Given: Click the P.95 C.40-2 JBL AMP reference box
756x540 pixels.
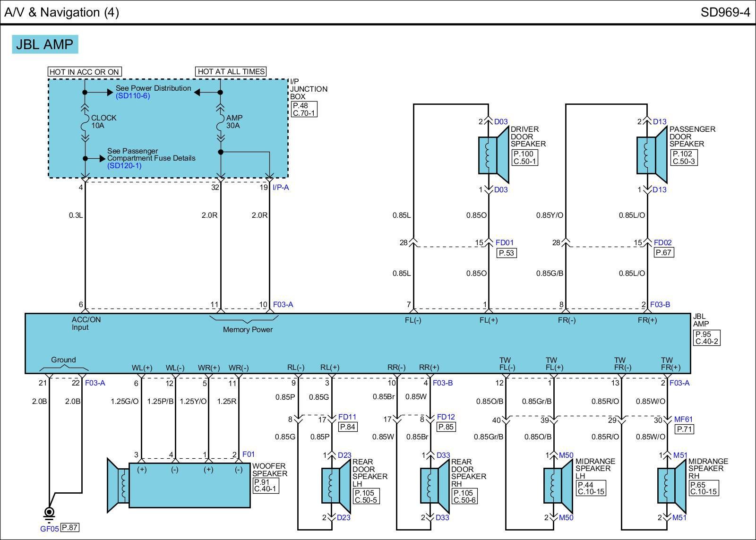Looking at the screenshot, I should [x=706, y=337].
